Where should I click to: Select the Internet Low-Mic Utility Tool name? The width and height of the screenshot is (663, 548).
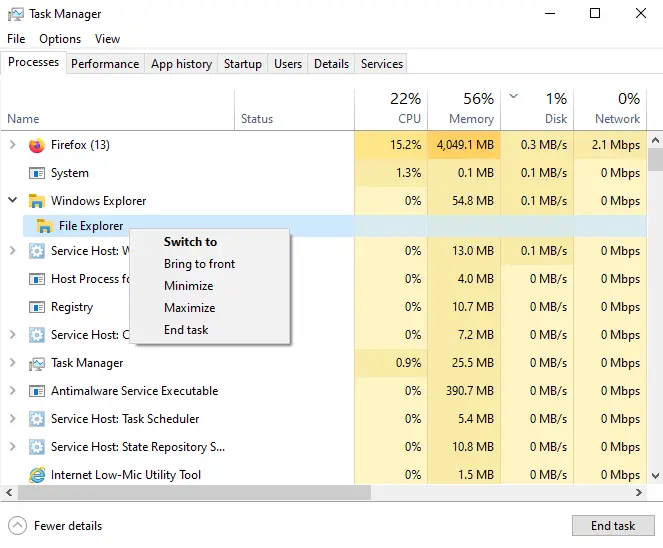click(126, 475)
